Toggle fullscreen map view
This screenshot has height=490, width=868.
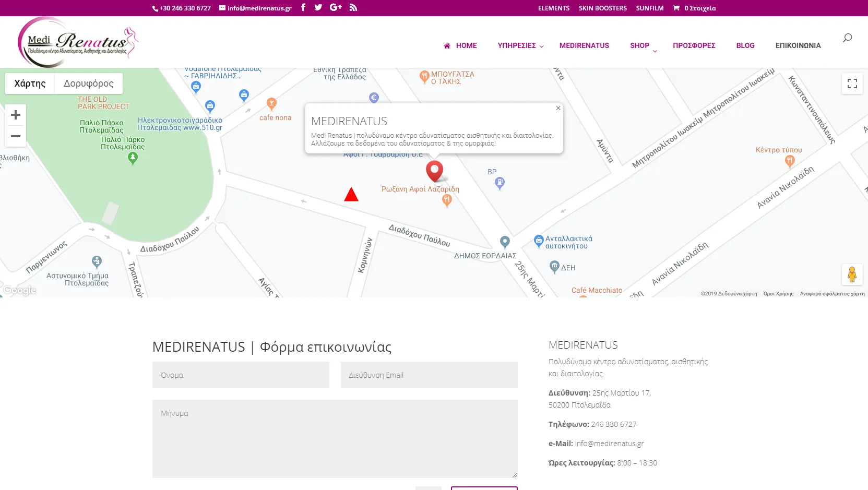pyautogui.click(x=852, y=83)
